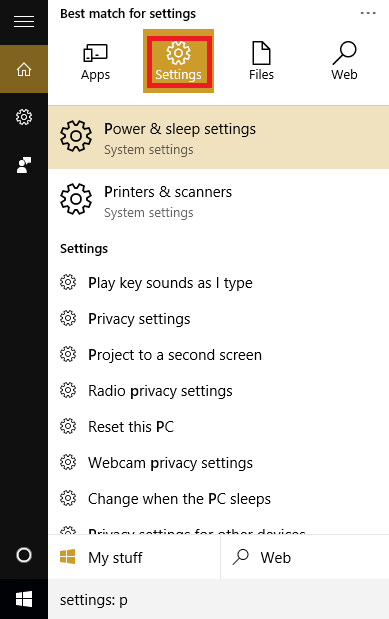Click the Feedback person icon in sidebar
The image size is (389, 619).
coord(24,165)
